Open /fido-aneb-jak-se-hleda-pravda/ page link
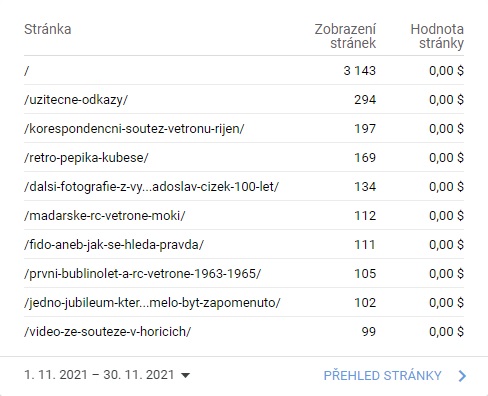Screen dimensions: 488x396 114,245
